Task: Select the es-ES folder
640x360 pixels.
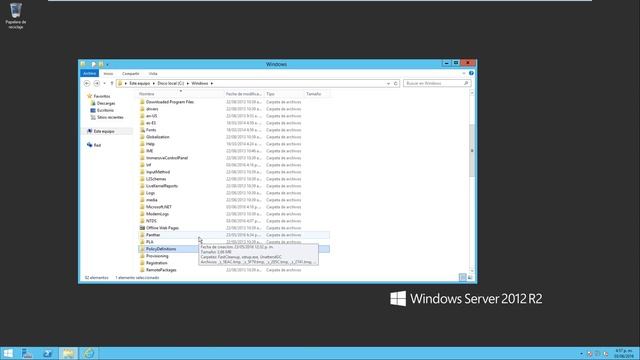Action: click(x=151, y=123)
